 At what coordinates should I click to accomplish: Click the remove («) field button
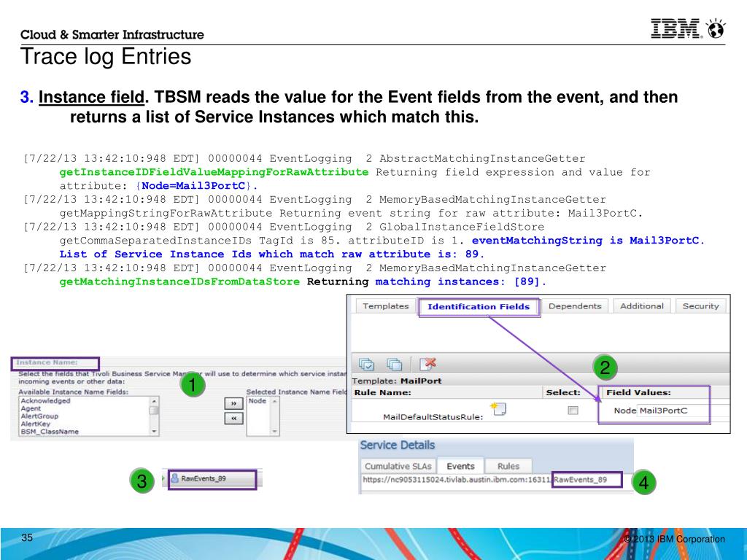pyautogui.click(x=233, y=418)
